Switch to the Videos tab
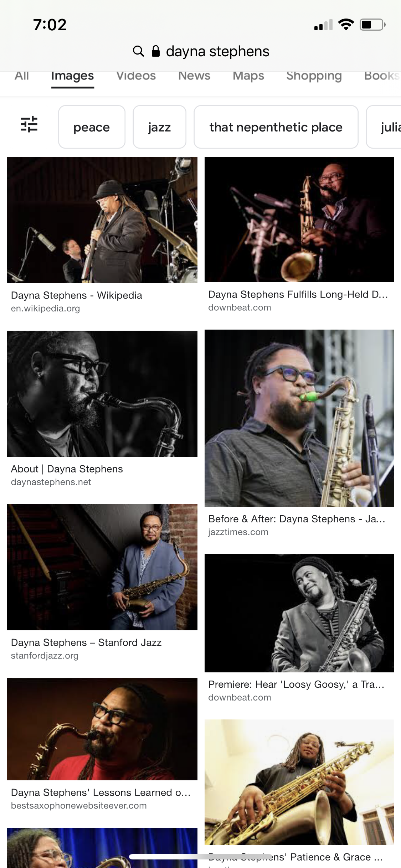Viewport: 401px width, 868px height. (136, 76)
